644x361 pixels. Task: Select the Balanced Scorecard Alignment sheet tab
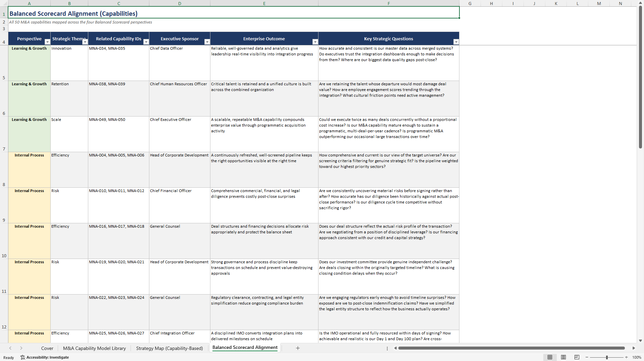[245, 348]
